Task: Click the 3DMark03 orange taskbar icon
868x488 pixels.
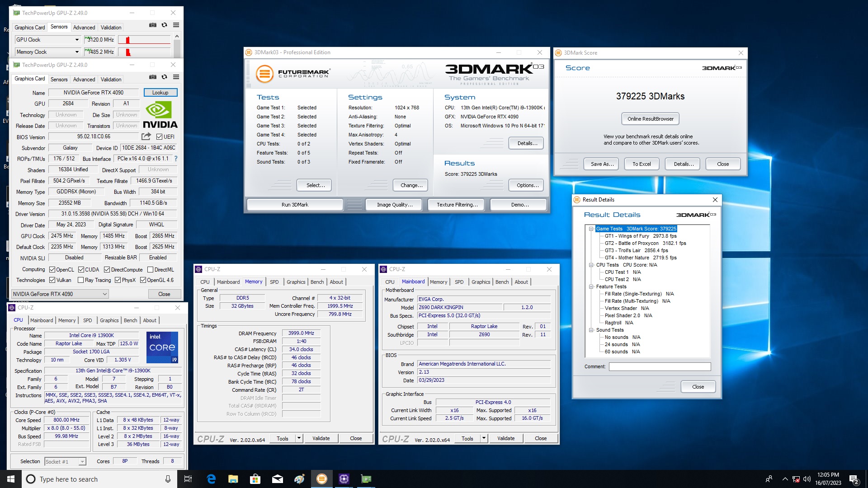Action: pyautogui.click(x=322, y=479)
